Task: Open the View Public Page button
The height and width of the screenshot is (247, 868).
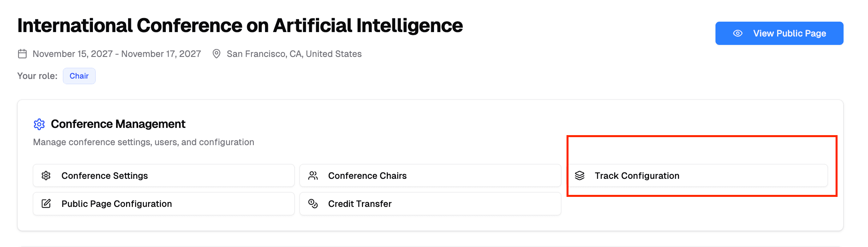Action: pyautogui.click(x=779, y=33)
